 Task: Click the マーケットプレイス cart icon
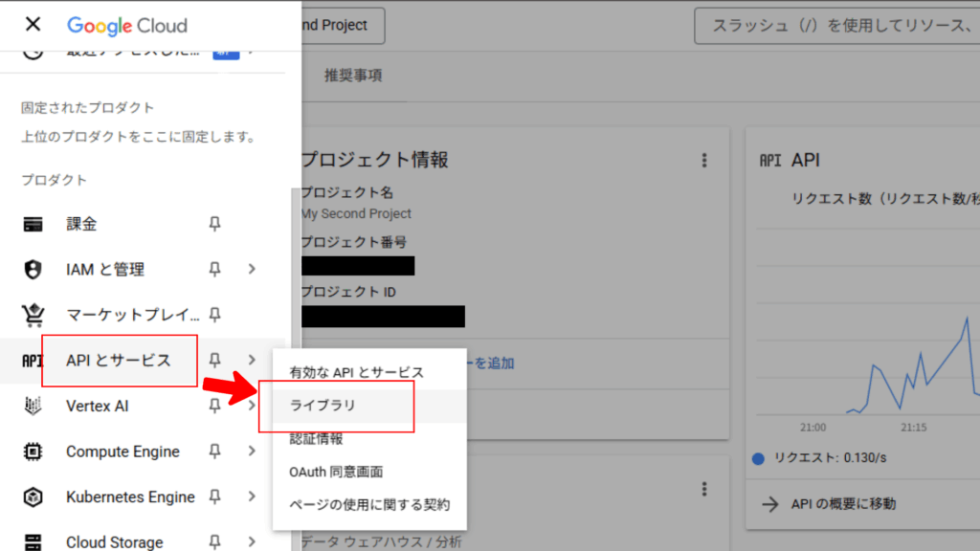point(33,315)
